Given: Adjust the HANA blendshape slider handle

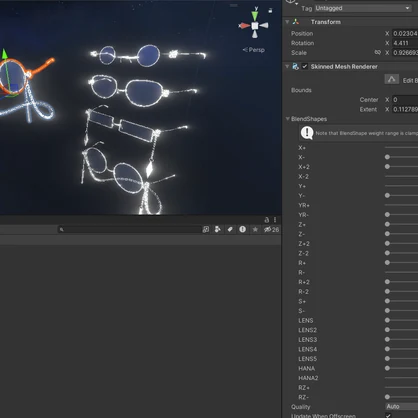Looking at the screenshot, I should (x=387, y=368).
